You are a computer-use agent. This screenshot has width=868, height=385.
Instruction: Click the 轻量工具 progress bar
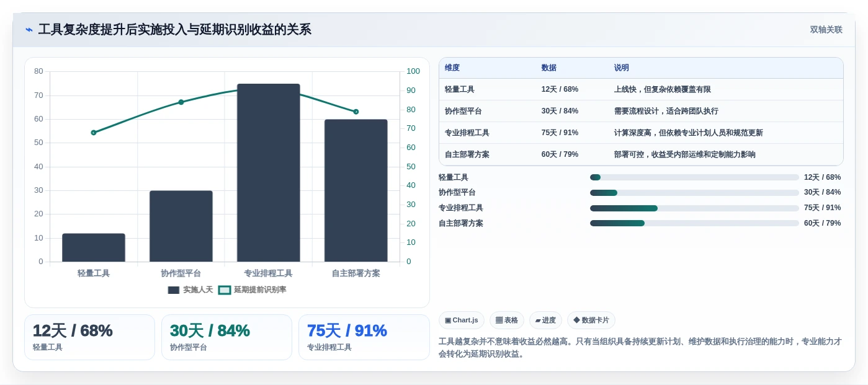click(694, 177)
